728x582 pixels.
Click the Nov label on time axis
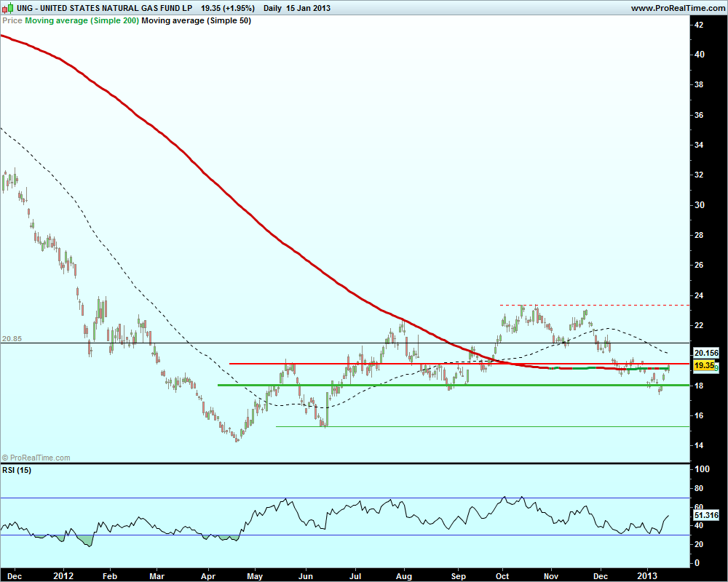(x=551, y=576)
